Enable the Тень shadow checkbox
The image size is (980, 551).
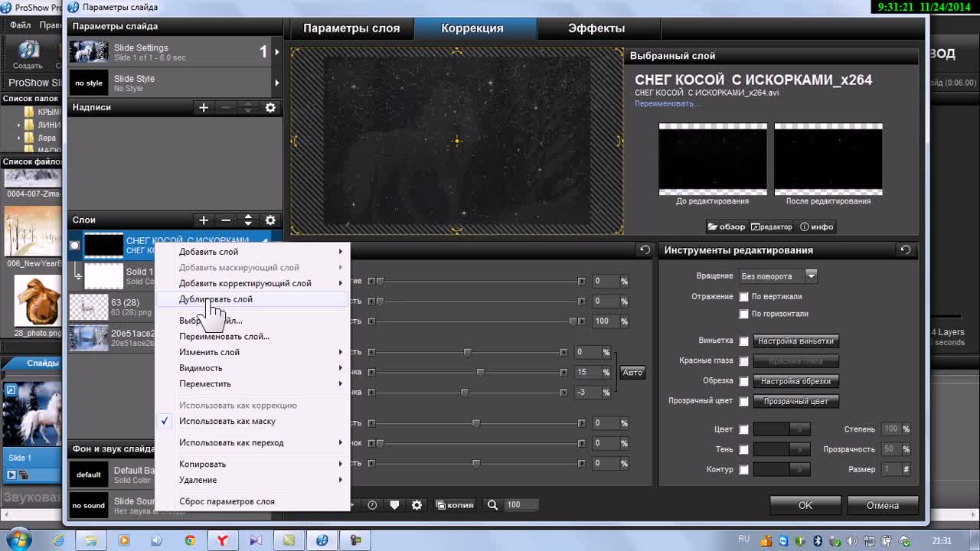744,450
